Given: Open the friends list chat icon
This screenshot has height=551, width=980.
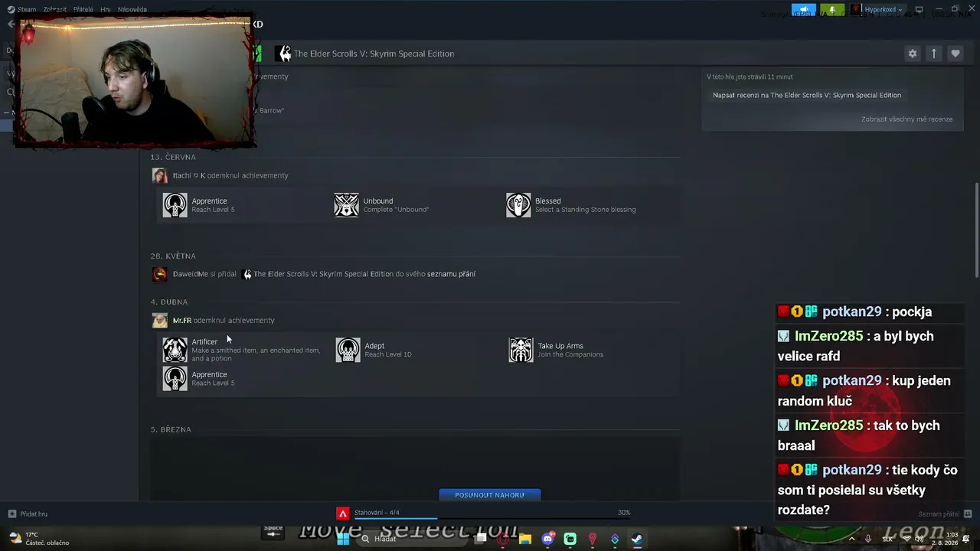Looking at the screenshot, I should [968, 514].
